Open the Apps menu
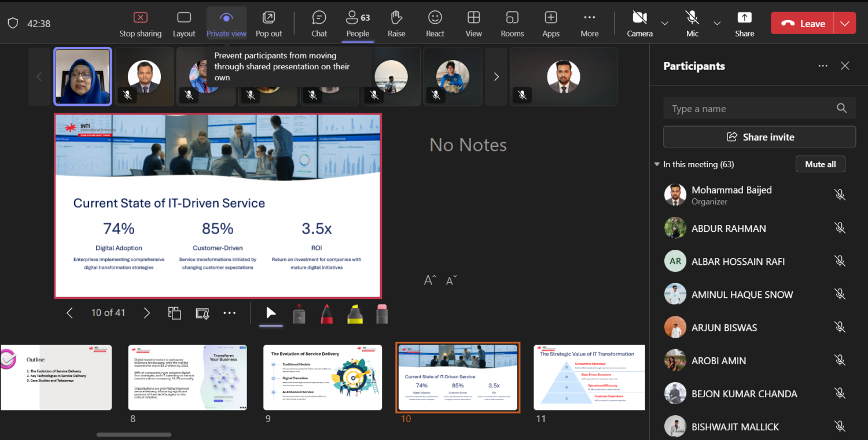The width and height of the screenshot is (868, 440). [x=551, y=24]
